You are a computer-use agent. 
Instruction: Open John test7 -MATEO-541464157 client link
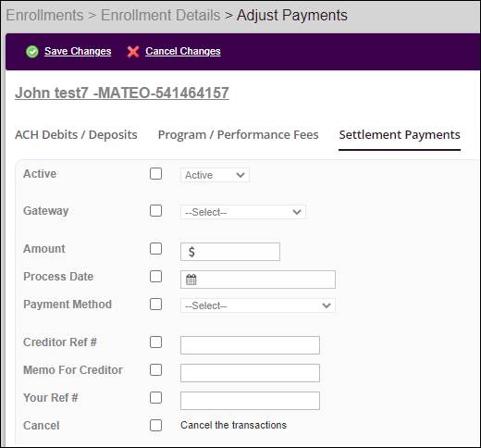pos(122,93)
